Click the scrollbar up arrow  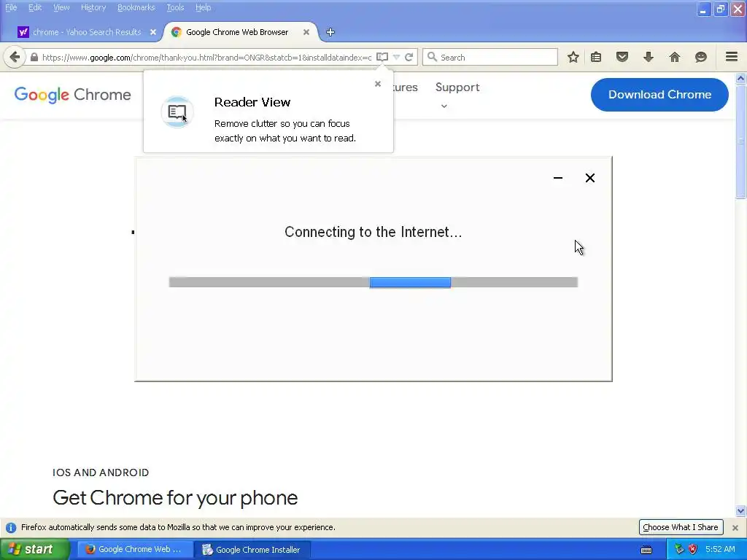click(740, 78)
